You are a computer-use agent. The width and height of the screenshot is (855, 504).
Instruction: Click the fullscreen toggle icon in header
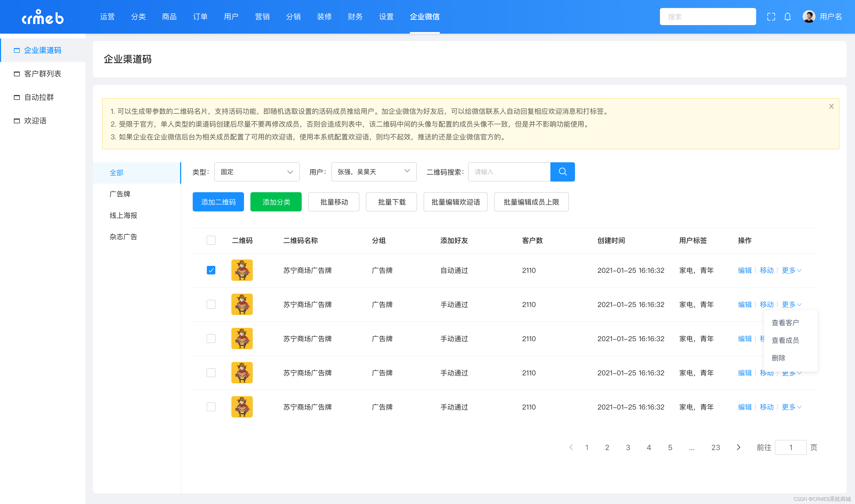771,17
